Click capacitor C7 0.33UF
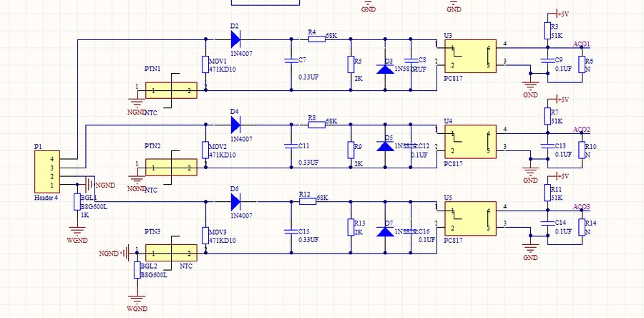This screenshot has height=318, width=644. [x=291, y=63]
